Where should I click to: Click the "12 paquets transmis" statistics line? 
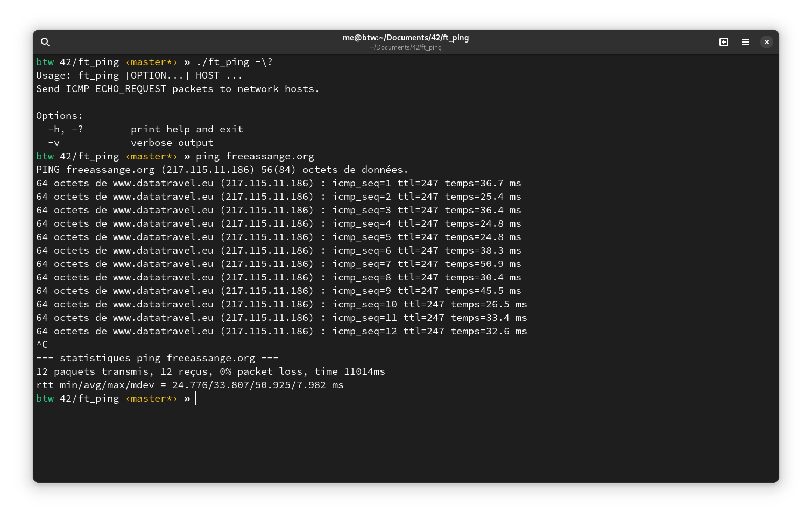(x=210, y=371)
